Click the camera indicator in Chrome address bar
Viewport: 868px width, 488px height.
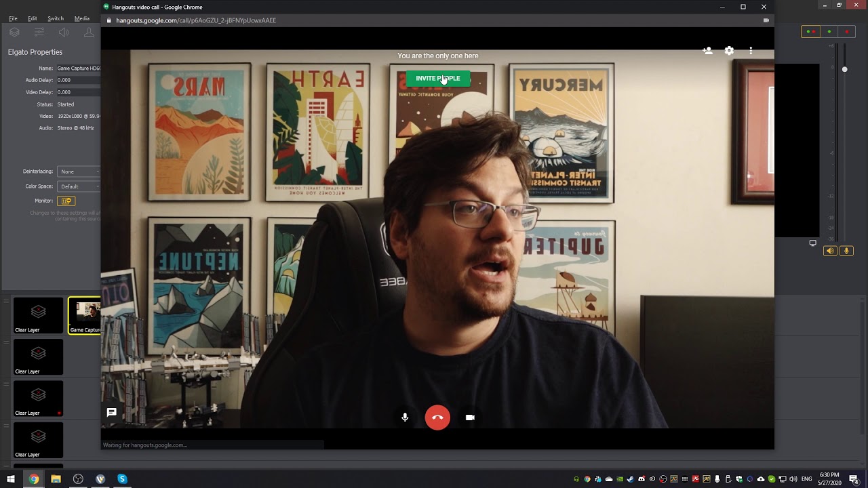click(x=766, y=20)
